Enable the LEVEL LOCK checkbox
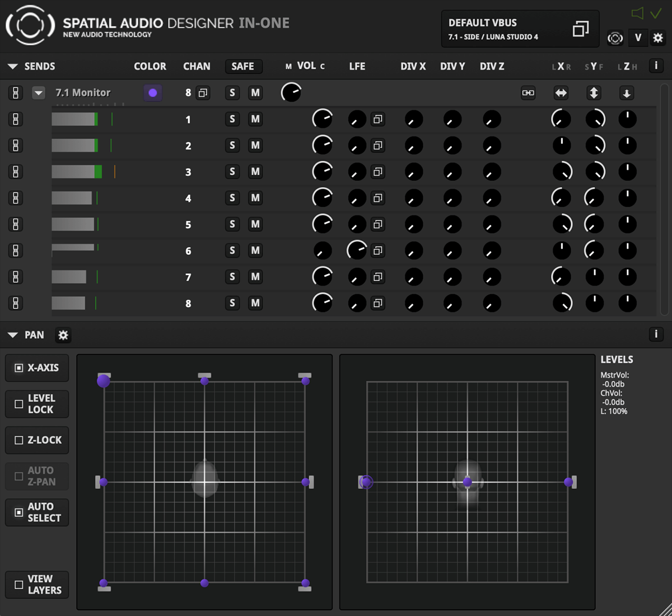Viewport: 672px width, 616px height. pyautogui.click(x=19, y=404)
